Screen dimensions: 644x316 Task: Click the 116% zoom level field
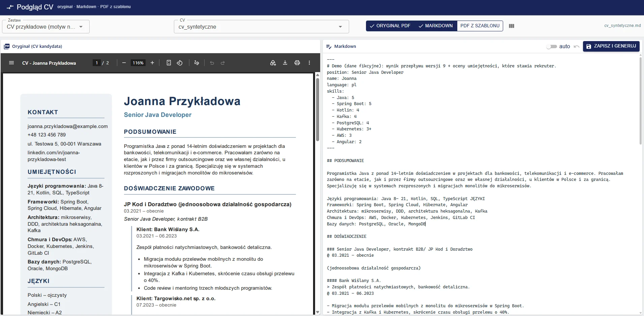pos(138,63)
